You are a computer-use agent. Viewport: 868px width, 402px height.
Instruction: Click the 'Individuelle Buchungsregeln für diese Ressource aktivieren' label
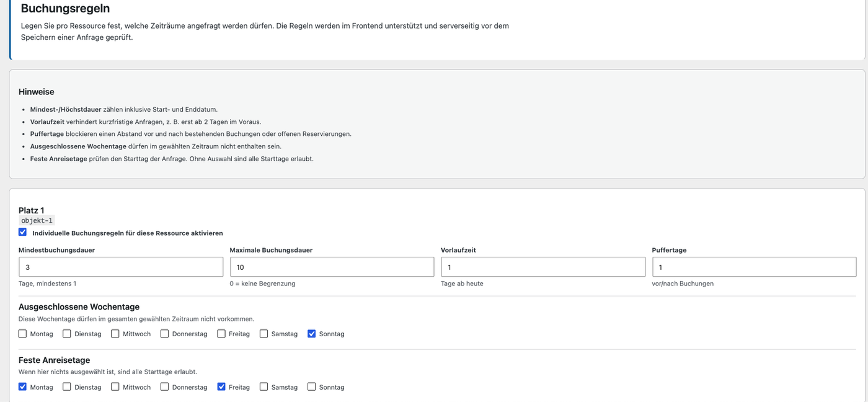point(128,233)
